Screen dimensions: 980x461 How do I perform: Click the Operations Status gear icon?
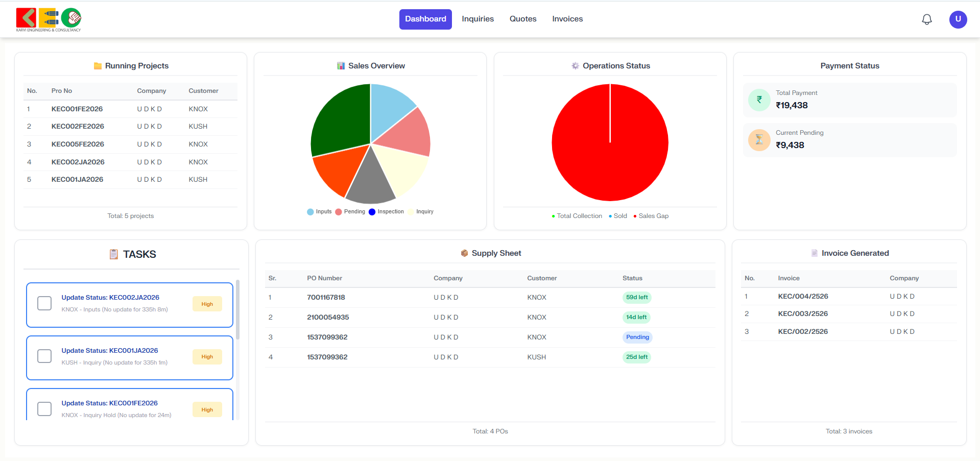click(x=575, y=66)
